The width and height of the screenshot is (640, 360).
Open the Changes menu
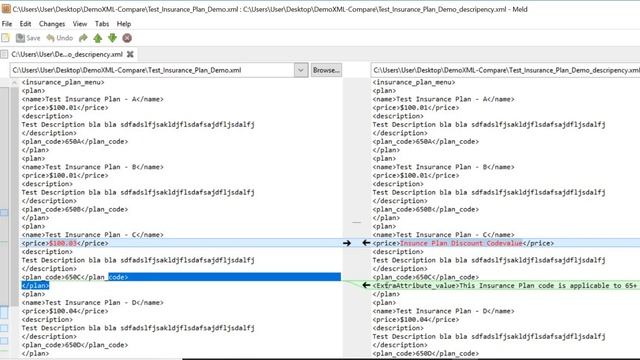coord(52,24)
